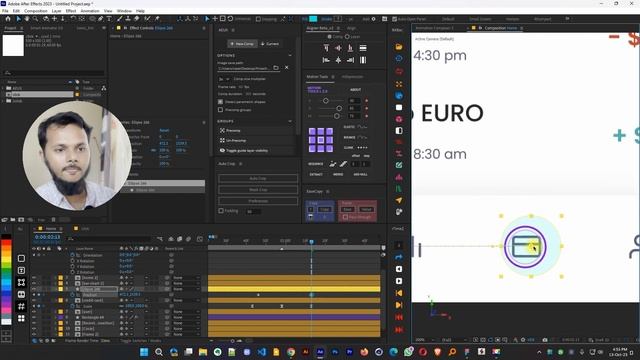Collapse the GROUPS section
640x360 pixels.
[290, 121]
